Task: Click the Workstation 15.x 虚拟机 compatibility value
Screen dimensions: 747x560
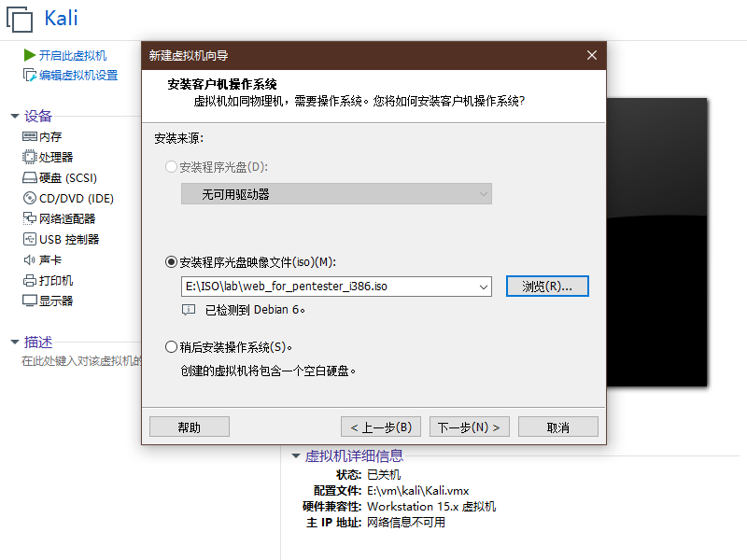Action: click(x=431, y=506)
